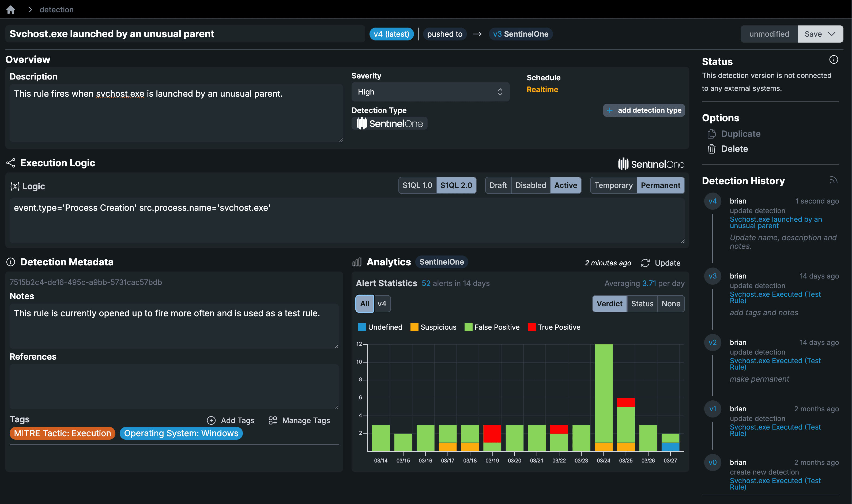Click the v0 history version circle
This screenshot has height=504, width=852.
(x=712, y=462)
